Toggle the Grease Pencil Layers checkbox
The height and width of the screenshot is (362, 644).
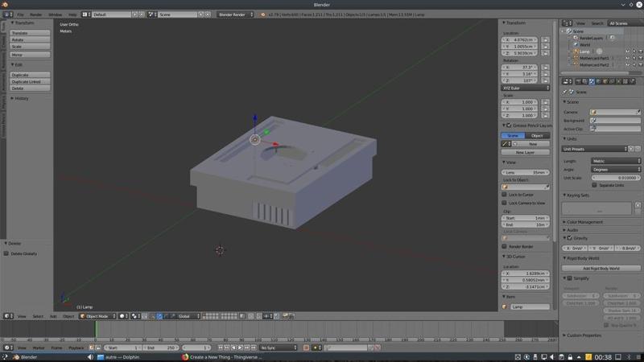[x=509, y=125]
